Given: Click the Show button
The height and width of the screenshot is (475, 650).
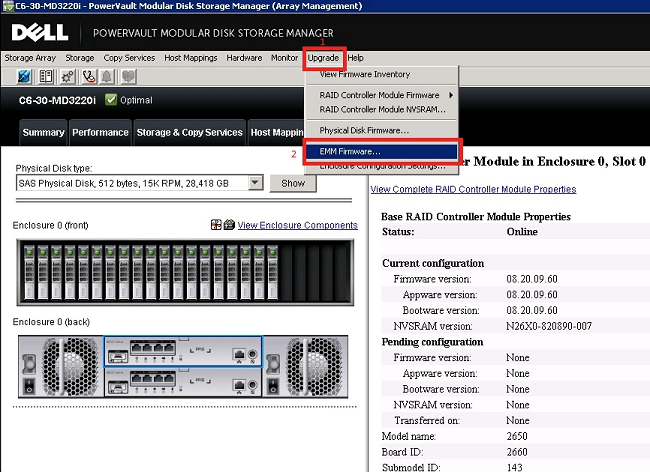Looking at the screenshot, I should point(293,183).
